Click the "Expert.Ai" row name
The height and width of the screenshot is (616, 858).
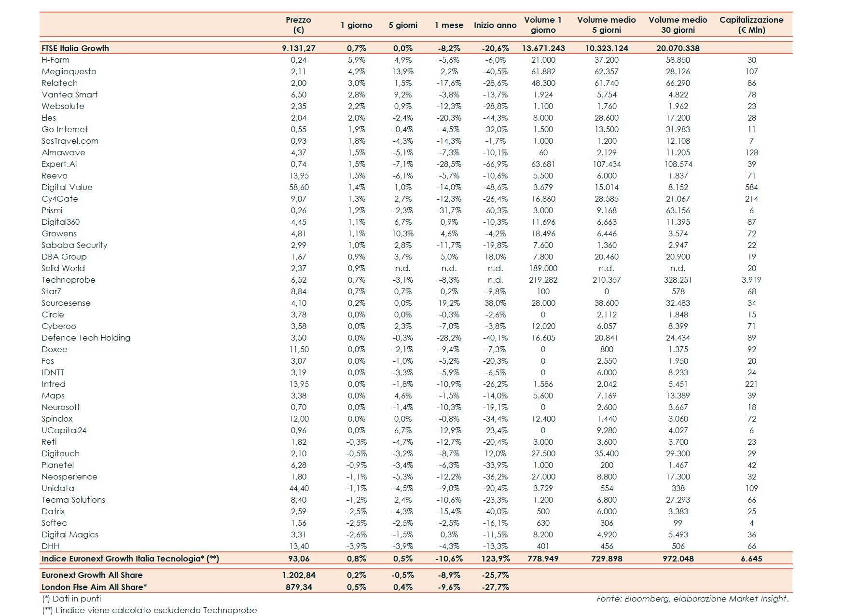point(59,164)
